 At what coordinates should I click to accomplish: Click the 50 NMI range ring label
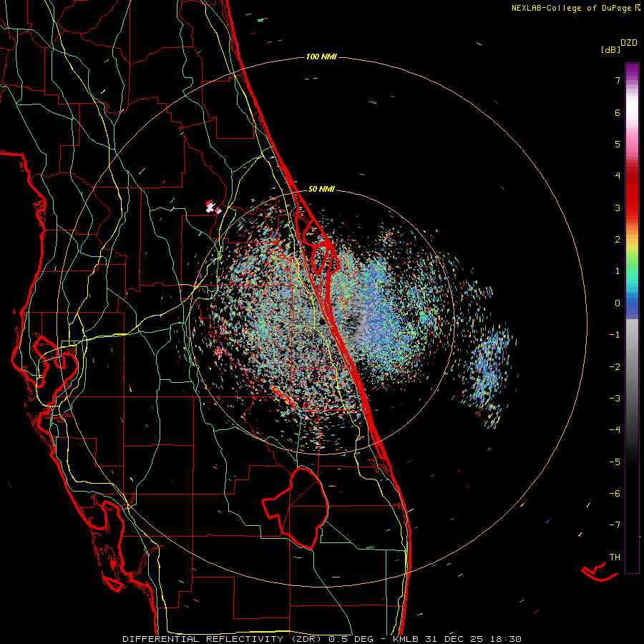tap(321, 189)
